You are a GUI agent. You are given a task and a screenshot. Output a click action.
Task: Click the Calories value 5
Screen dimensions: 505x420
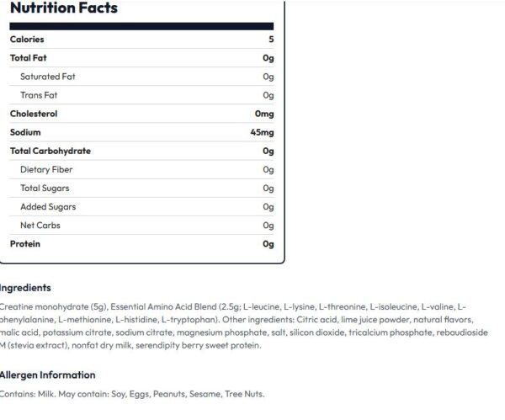point(271,40)
